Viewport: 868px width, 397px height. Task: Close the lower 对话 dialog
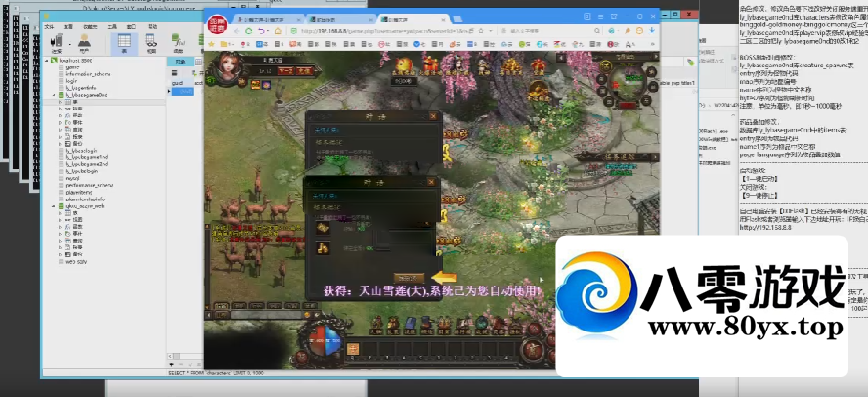point(432,182)
